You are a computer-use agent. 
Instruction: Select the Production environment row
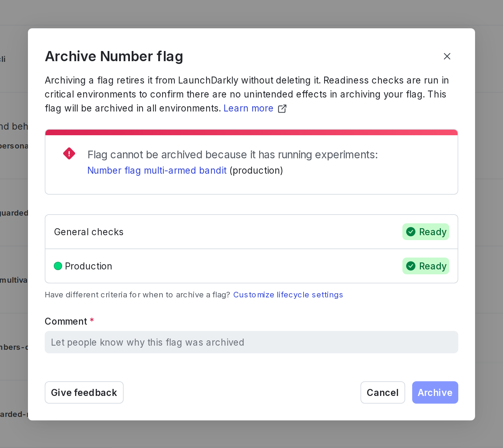pos(210,266)
